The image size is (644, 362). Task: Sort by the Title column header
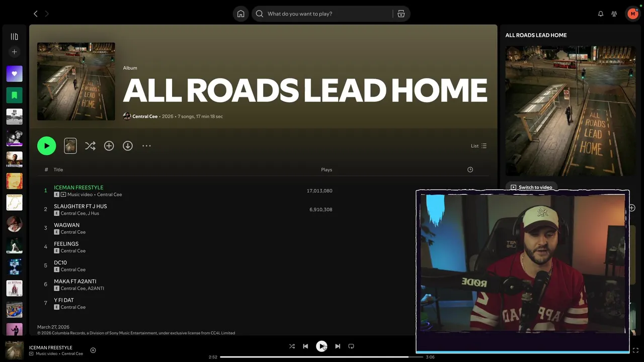coord(58,169)
